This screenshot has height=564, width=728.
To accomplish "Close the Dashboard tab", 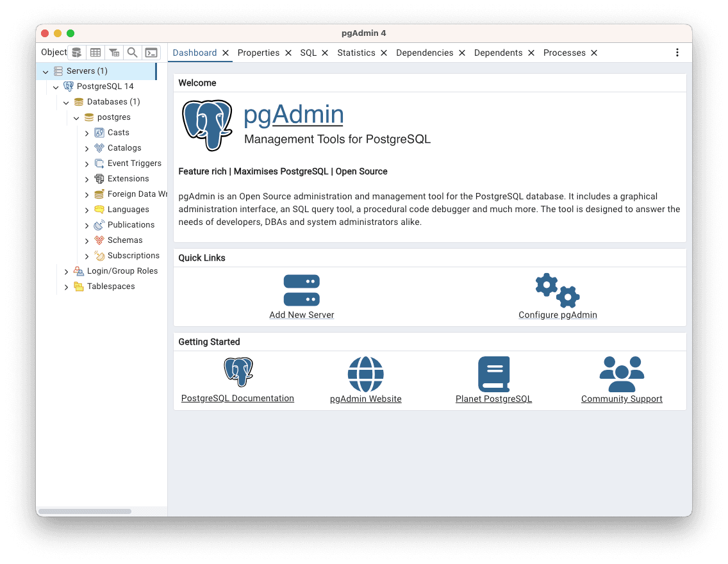I will pyautogui.click(x=226, y=53).
